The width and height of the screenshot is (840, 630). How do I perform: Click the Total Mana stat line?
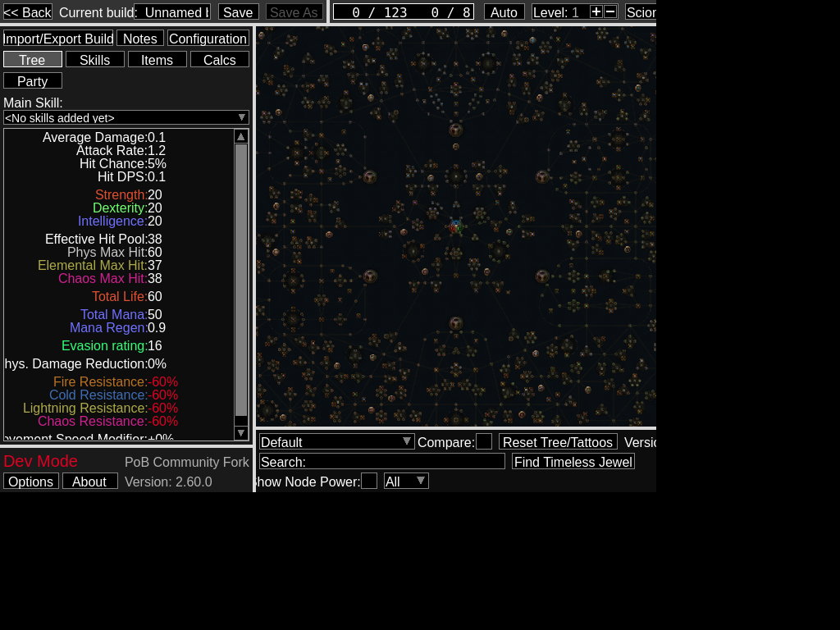click(x=121, y=314)
